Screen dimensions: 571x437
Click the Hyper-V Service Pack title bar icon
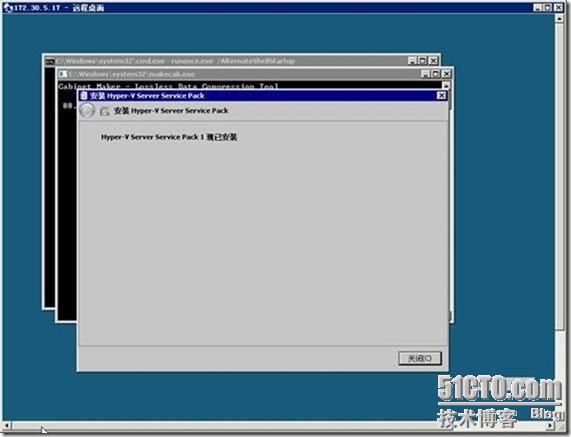[x=84, y=95]
